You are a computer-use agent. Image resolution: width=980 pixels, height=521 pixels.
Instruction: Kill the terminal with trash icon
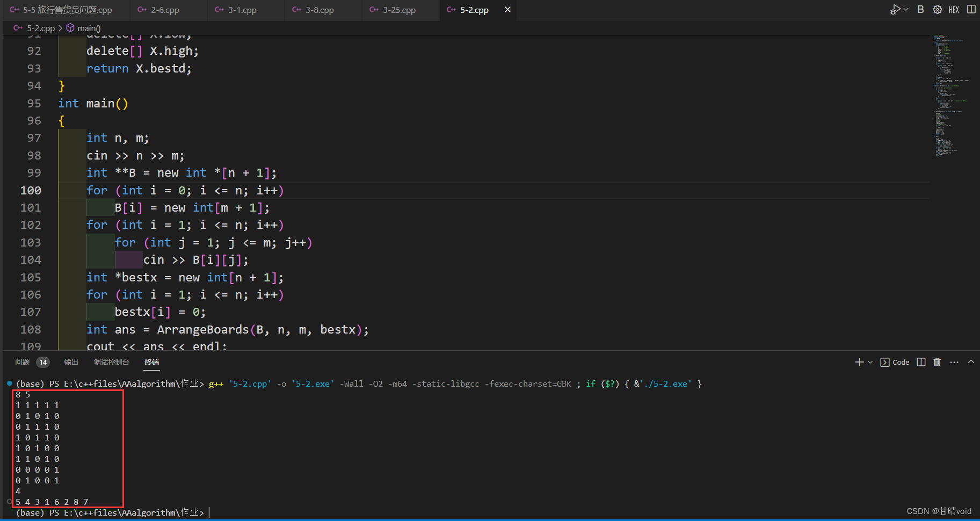click(937, 362)
